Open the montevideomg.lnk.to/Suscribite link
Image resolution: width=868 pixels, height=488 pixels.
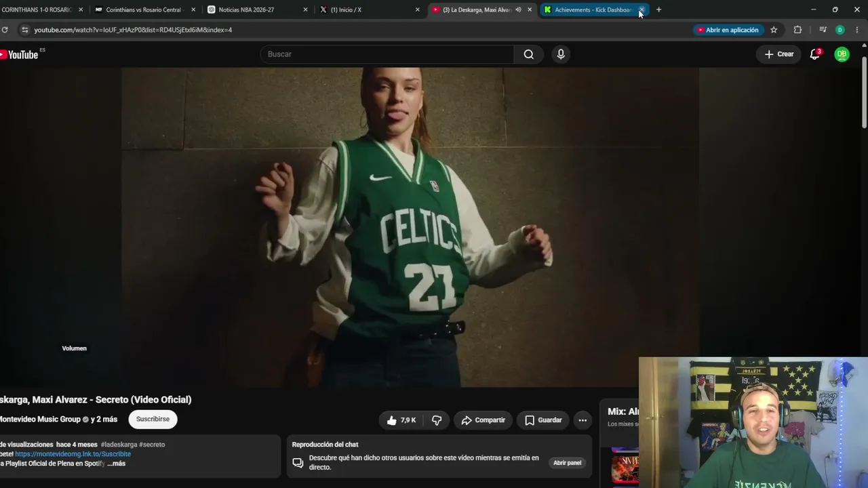[73, 454]
